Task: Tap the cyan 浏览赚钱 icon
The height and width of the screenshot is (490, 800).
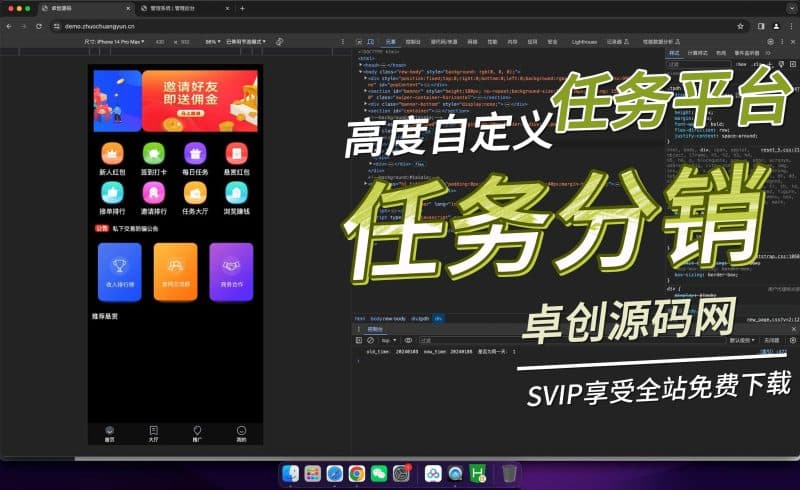Action: (x=236, y=193)
